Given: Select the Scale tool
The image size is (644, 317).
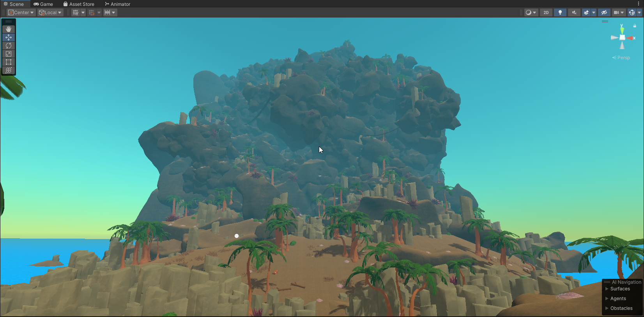Looking at the screenshot, I should pos(9,54).
